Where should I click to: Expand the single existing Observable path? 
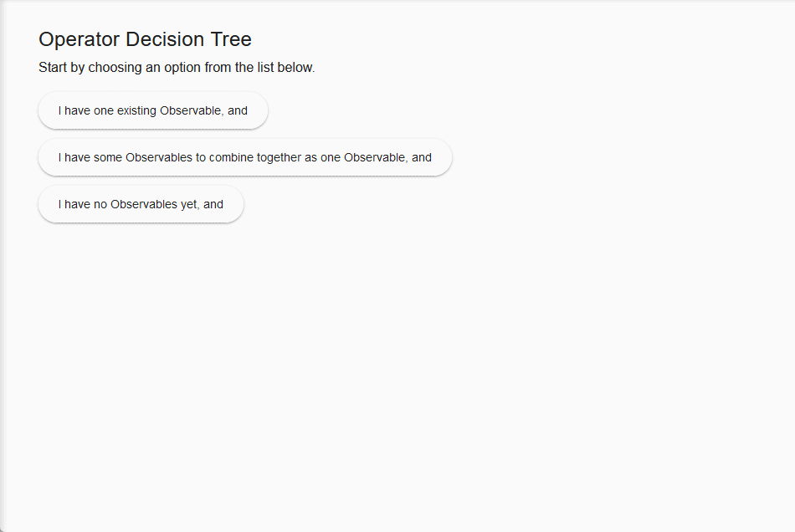[x=152, y=110]
